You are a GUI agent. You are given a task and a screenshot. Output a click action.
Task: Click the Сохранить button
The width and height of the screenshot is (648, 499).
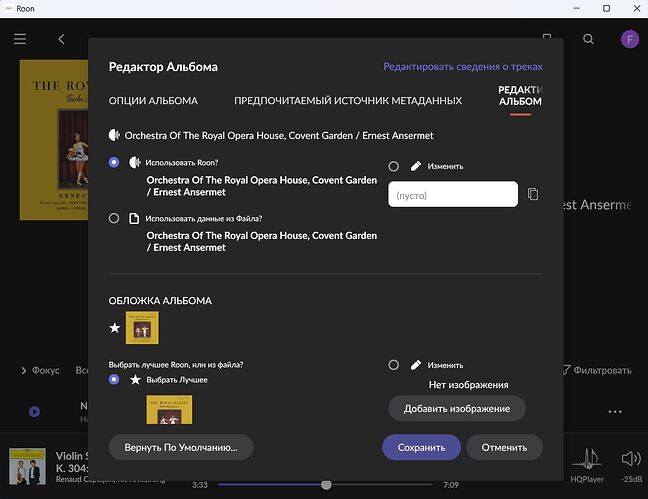pyautogui.click(x=422, y=447)
